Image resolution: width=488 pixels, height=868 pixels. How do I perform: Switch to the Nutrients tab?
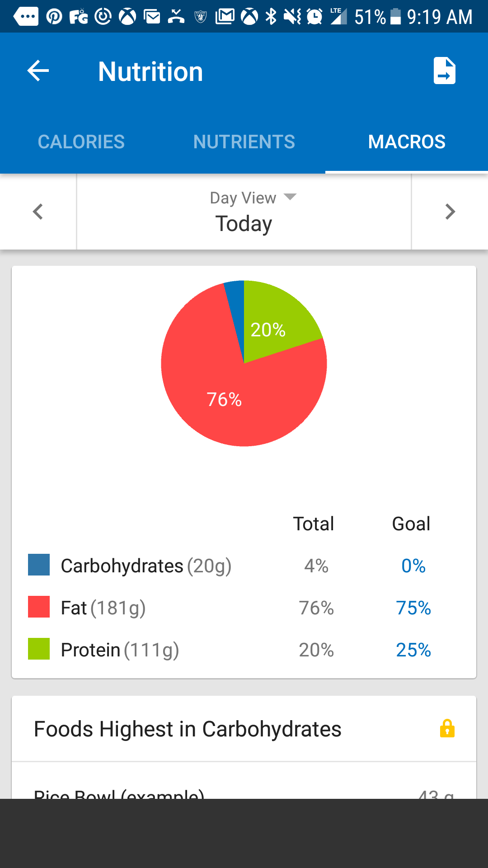coord(244,142)
